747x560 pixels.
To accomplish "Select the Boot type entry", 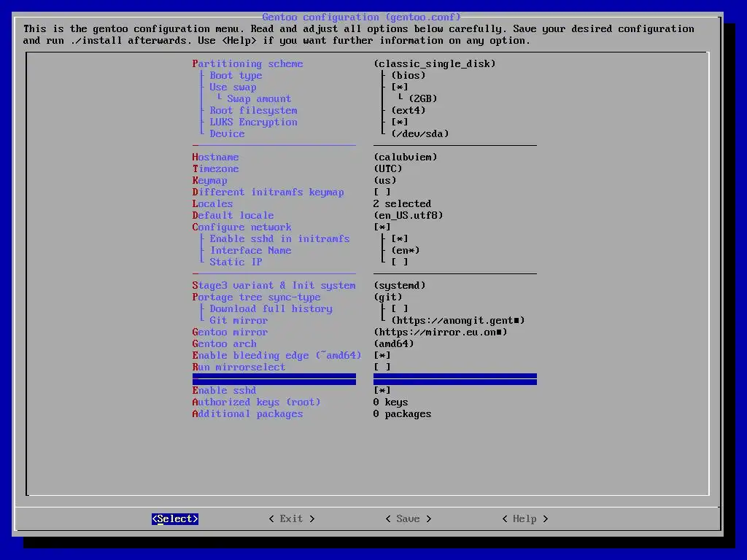I will (236, 75).
